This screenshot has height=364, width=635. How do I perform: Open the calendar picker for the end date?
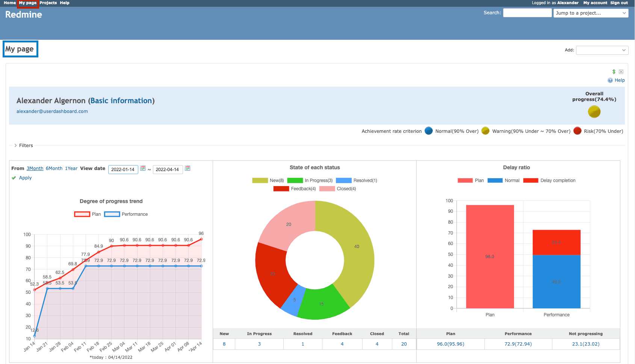[187, 169]
